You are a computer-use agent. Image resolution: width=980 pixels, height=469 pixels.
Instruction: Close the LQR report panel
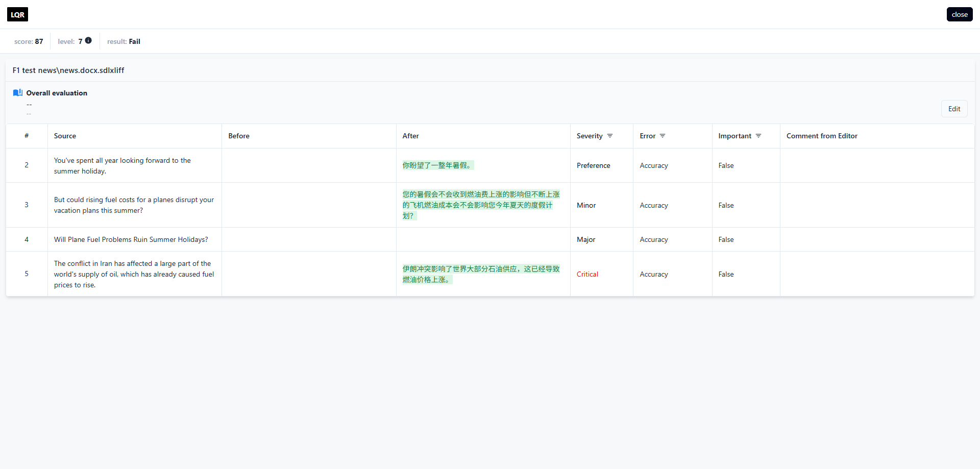[x=960, y=14]
